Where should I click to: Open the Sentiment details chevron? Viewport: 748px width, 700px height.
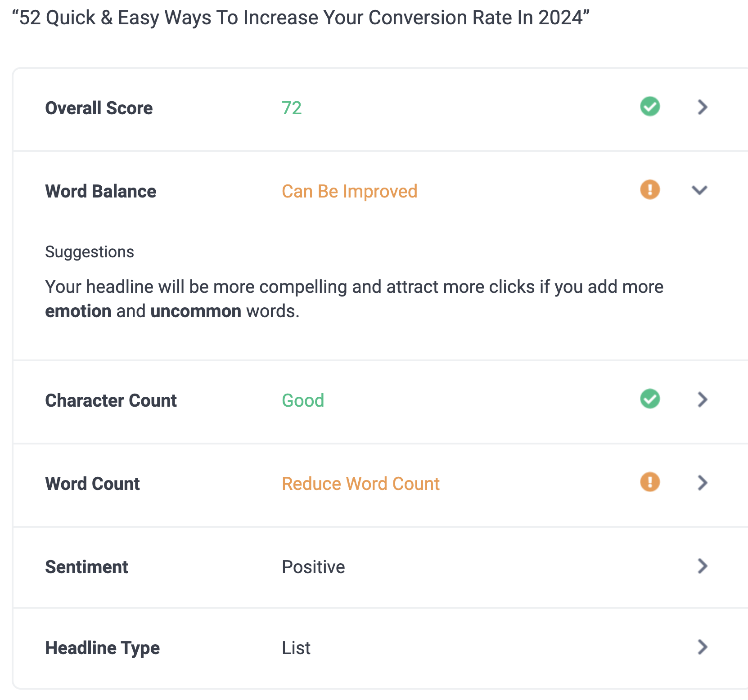point(702,566)
